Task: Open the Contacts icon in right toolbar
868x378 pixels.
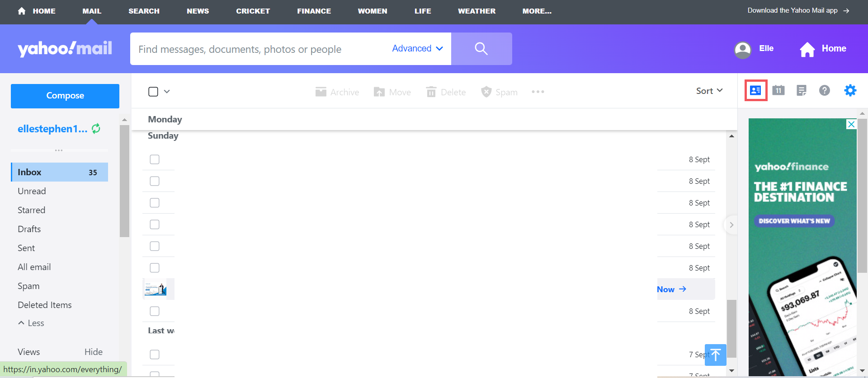Action: [x=755, y=90]
